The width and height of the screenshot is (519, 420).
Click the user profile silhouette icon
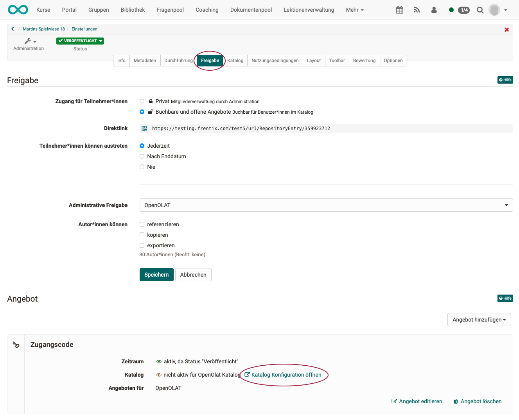pyautogui.click(x=434, y=10)
